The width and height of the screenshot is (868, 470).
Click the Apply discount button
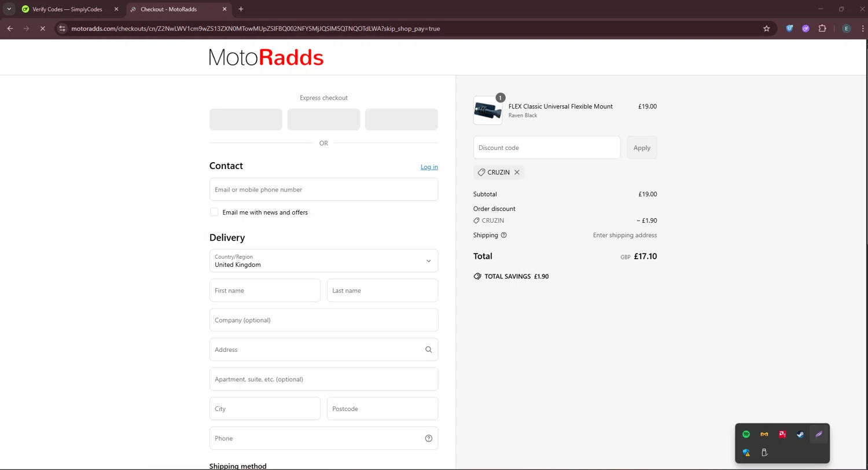[x=642, y=148]
